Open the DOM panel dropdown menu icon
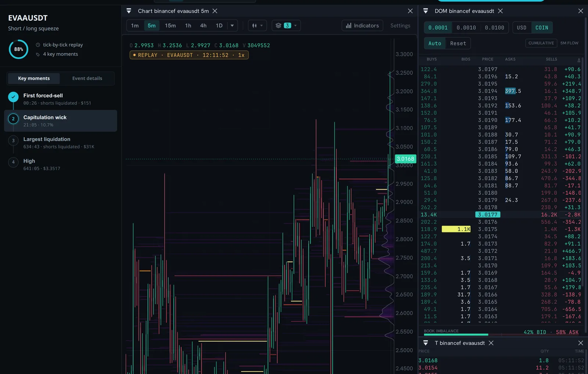 tap(426, 11)
